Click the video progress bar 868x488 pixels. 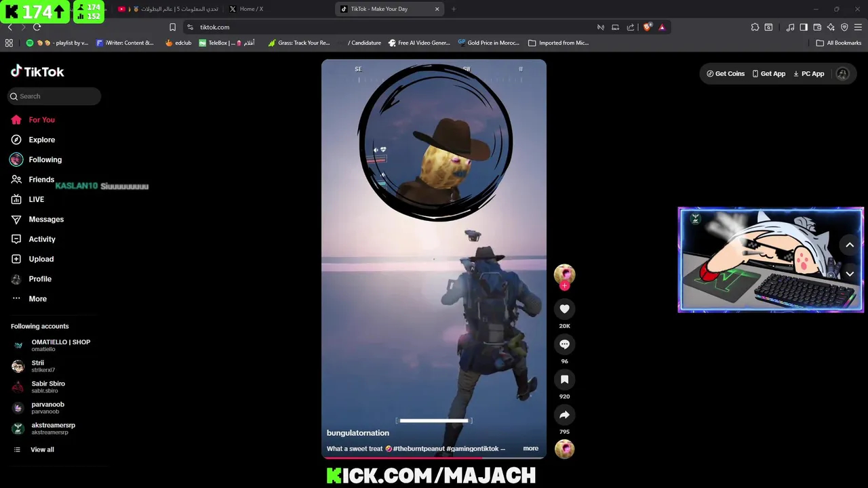pyautogui.click(x=434, y=458)
